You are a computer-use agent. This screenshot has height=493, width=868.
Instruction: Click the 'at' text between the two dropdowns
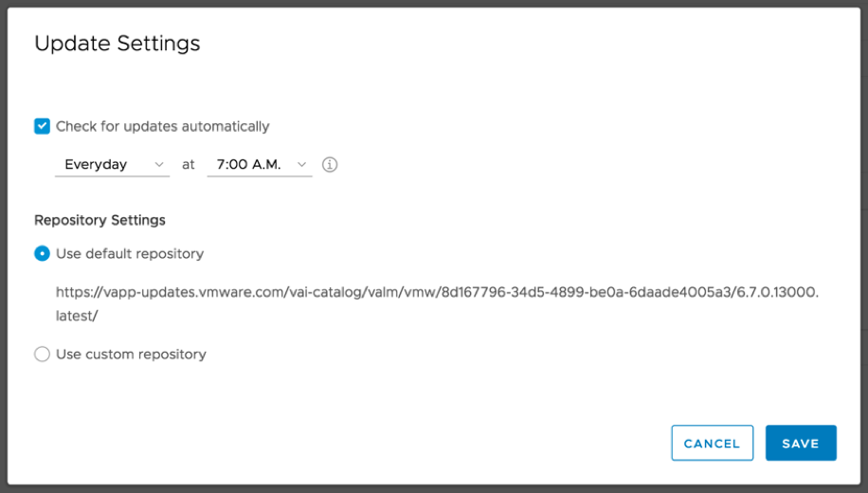pyautogui.click(x=189, y=165)
